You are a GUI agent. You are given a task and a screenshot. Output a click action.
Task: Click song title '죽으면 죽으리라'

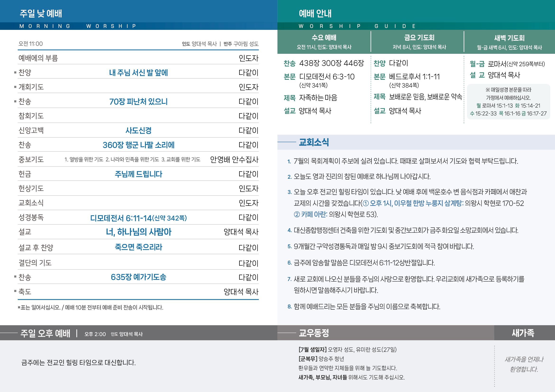(x=138, y=247)
